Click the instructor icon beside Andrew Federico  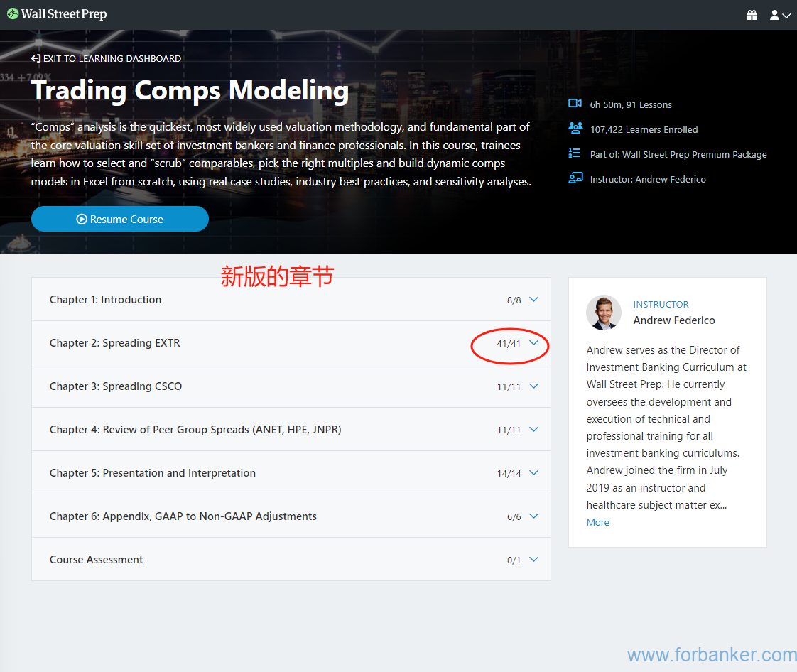click(575, 178)
